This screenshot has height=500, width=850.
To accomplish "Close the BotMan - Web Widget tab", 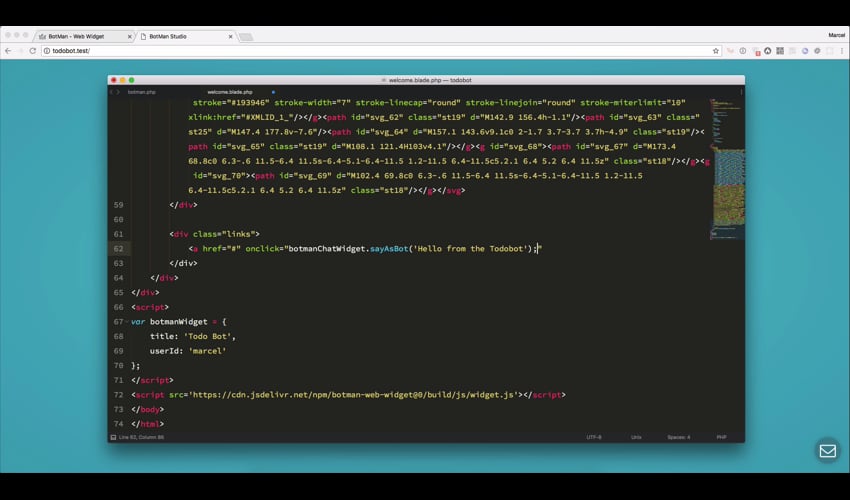I will click(130, 36).
